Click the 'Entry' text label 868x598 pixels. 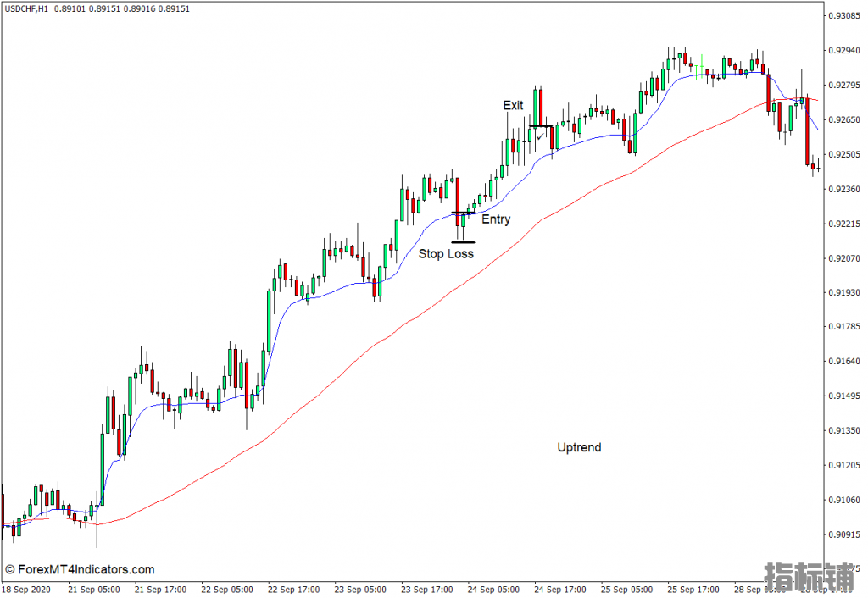pyautogui.click(x=496, y=219)
